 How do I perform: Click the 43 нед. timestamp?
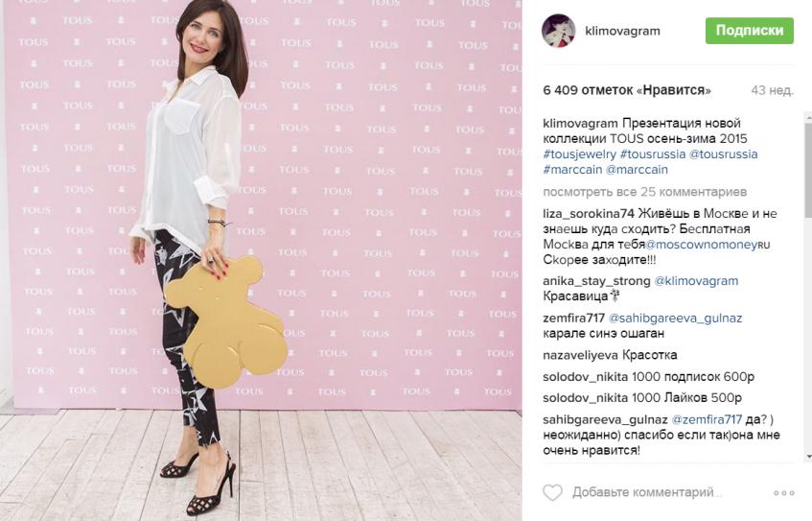point(772,90)
